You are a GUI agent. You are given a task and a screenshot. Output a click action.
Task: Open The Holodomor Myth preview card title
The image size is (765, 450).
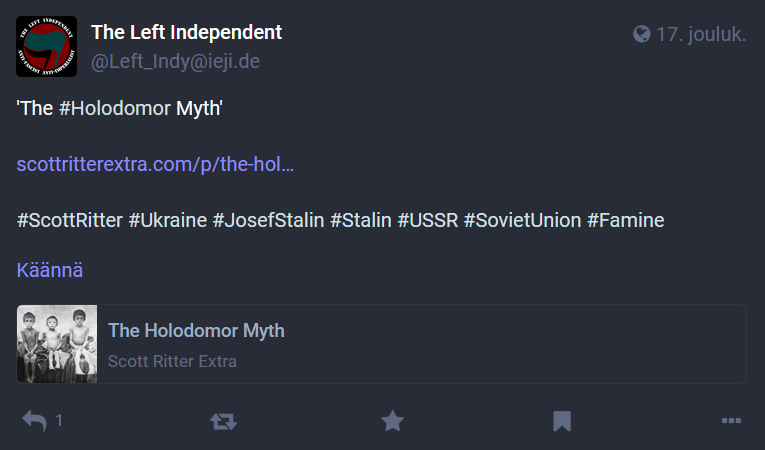(196, 331)
